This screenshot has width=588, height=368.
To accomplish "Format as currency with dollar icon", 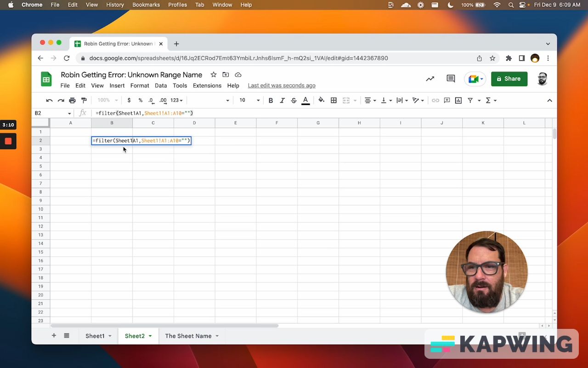I will 129,100.
